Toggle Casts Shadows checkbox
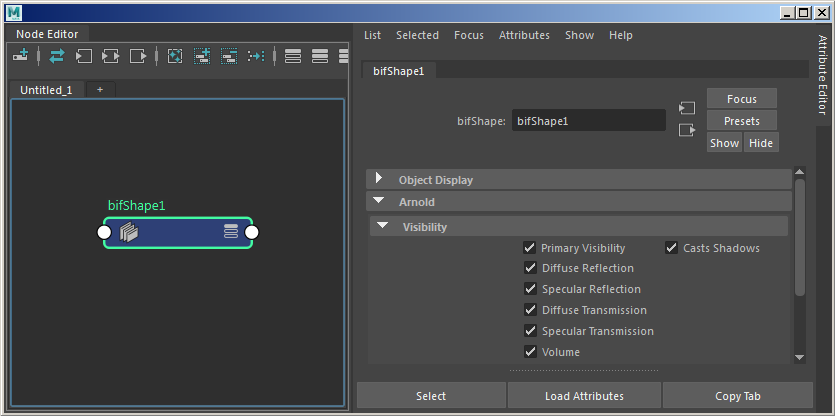The width and height of the screenshot is (835, 416). click(671, 248)
